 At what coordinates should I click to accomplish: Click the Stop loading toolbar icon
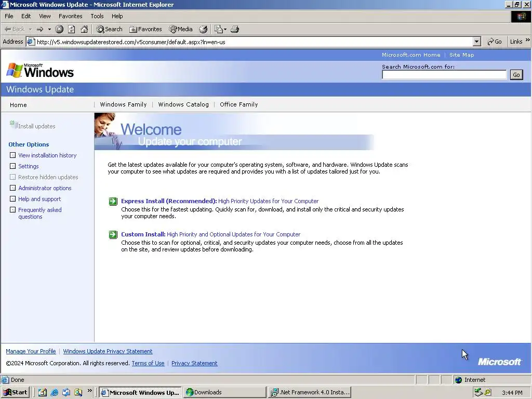point(59,29)
